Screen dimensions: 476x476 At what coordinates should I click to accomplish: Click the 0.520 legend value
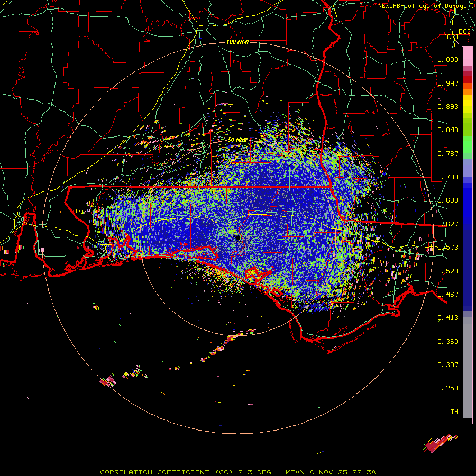coord(448,271)
